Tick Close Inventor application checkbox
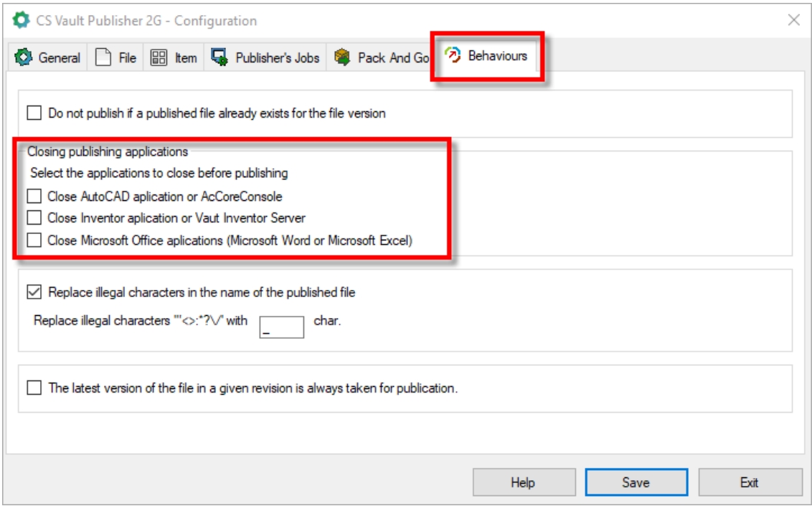 click(x=34, y=218)
